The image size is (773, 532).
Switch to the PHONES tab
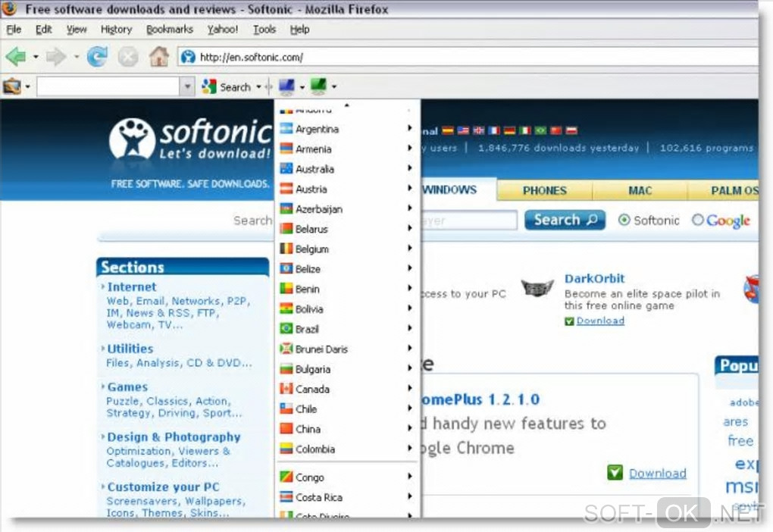544,190
